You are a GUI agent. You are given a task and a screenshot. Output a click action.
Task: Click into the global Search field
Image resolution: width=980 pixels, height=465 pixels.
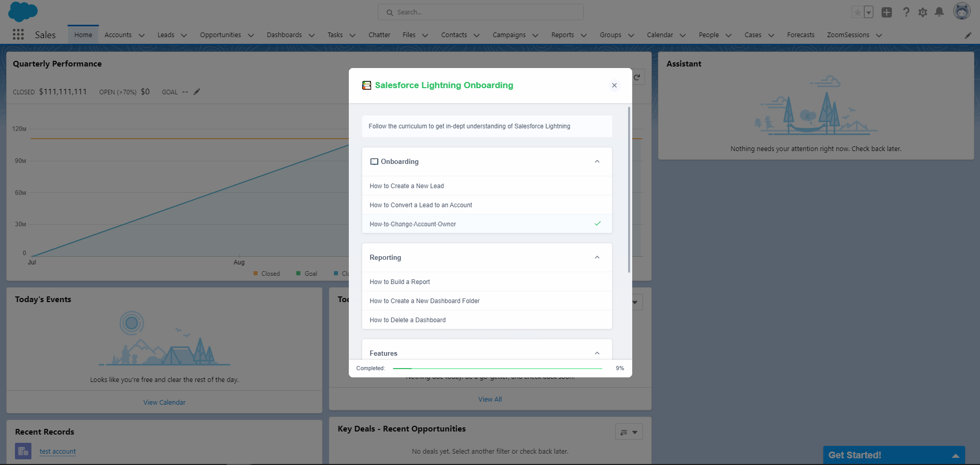click(481, 12)
